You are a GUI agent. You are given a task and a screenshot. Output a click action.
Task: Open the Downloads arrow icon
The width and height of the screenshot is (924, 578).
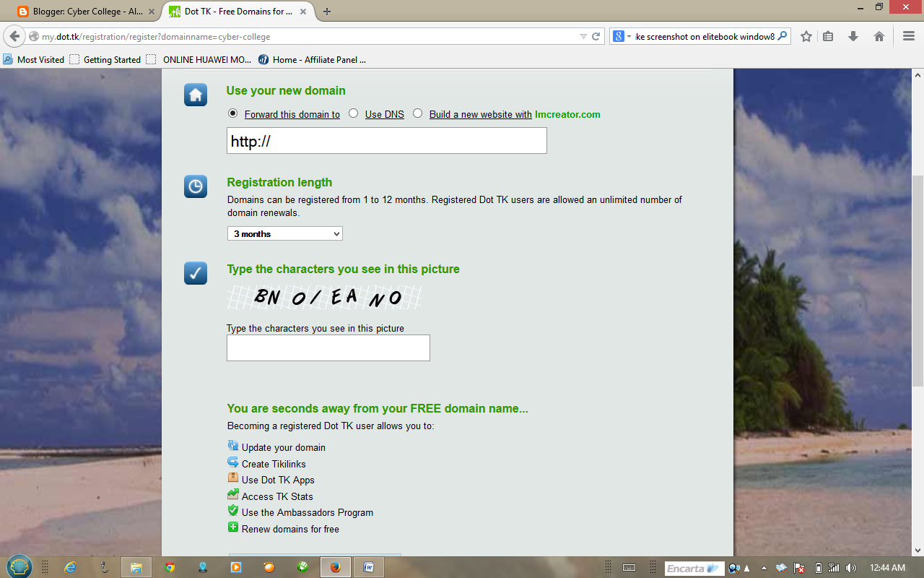(853, 36)
